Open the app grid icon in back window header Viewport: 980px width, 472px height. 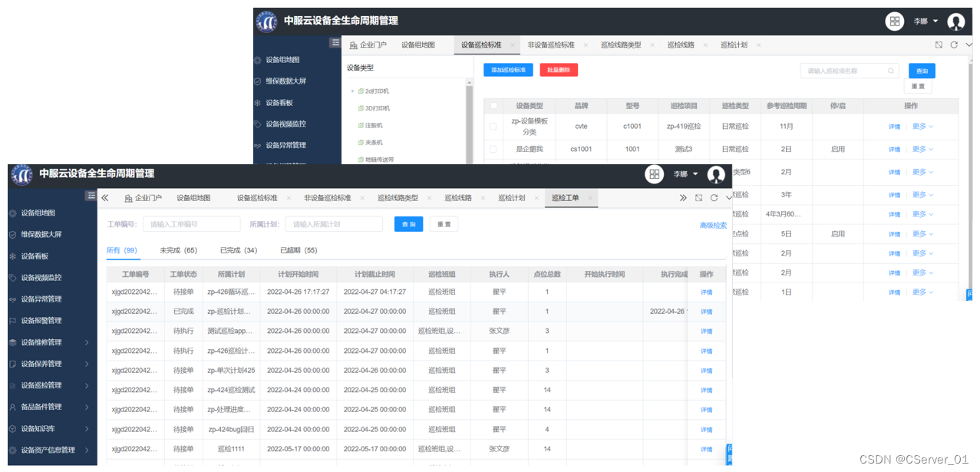click(x=895, y=21)
